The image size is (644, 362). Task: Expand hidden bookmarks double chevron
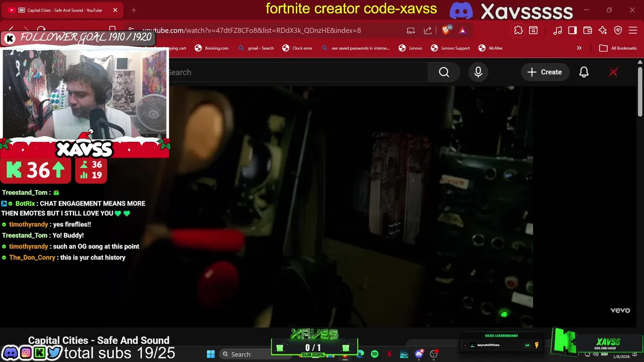point(579,48)
